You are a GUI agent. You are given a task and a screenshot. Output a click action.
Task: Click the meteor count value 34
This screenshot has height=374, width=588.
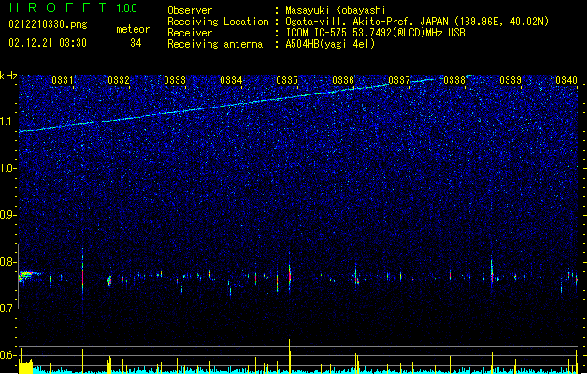click(136, 43)
